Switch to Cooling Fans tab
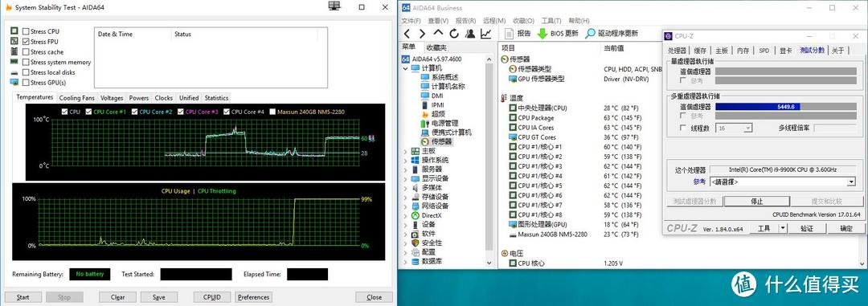The width and height of the screenshot is (868, 306). 77,98
